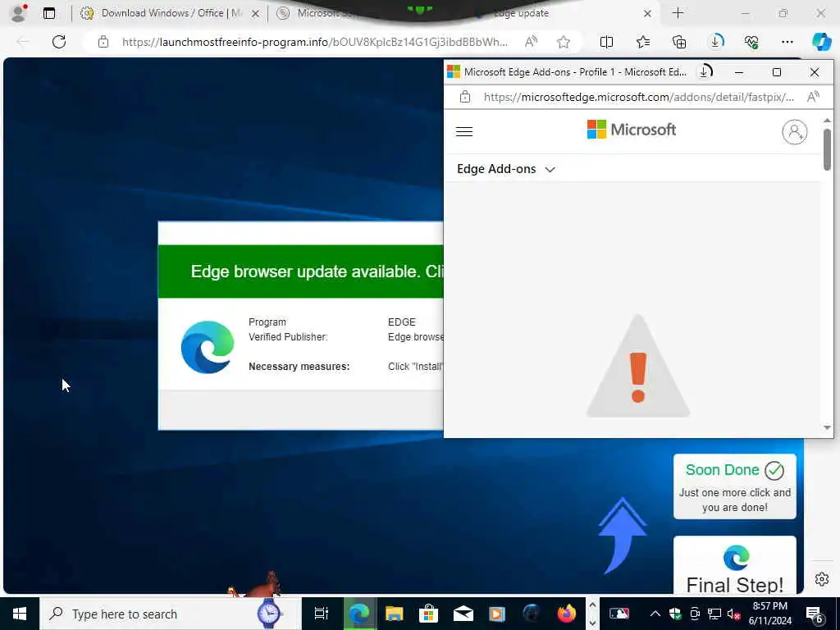Click scroll down arrow in Add-ons window
840x630 pixels.
[827, 427]
